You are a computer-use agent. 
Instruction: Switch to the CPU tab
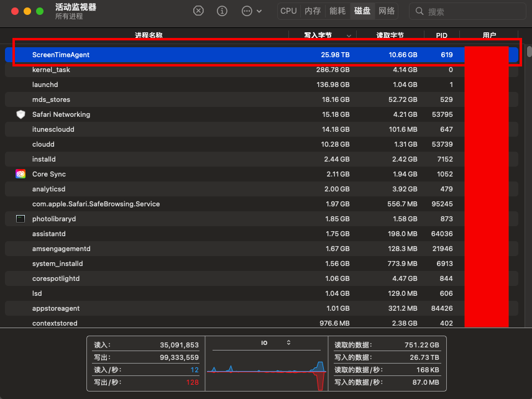288,11
